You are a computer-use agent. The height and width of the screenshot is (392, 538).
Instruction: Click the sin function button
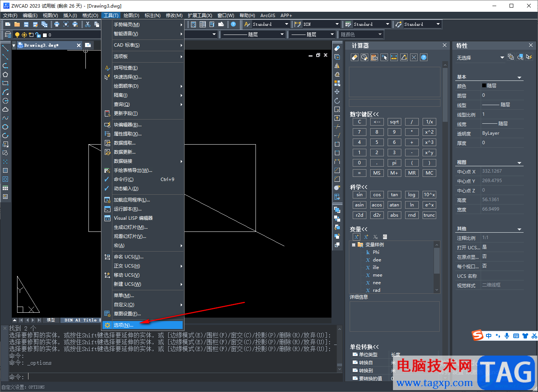(360, 195)
